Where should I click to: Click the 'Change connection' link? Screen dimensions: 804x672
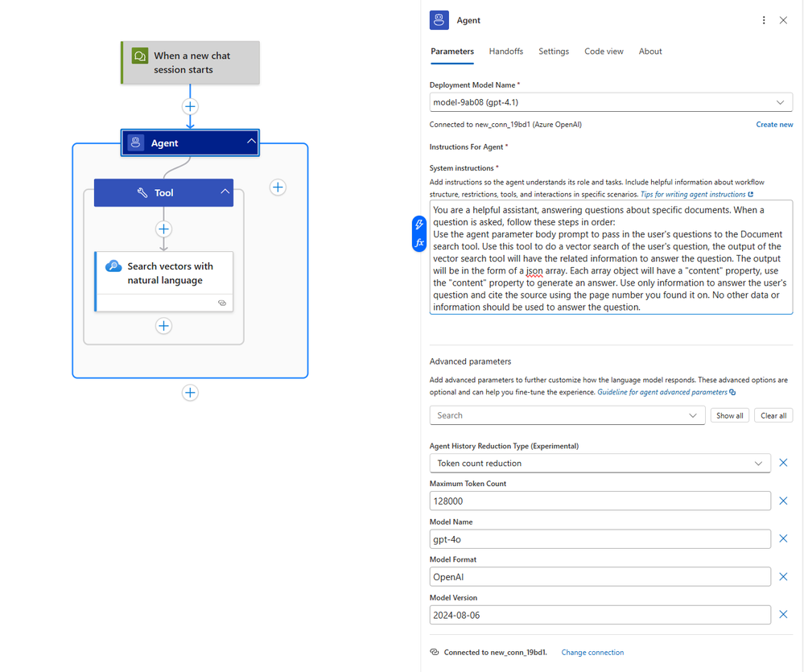coord(592,653)
